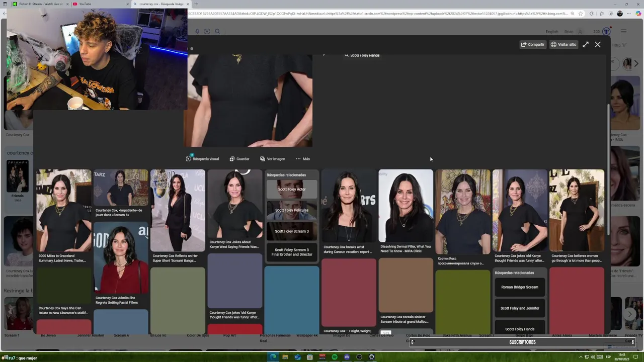Open Courteney Cox breaks wrist during Cancun image
Screen dimensions: 644x362
(349, 206)
